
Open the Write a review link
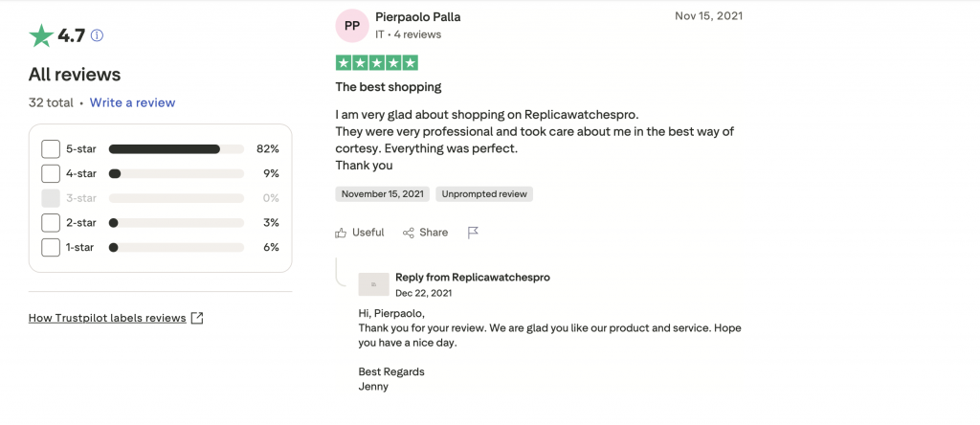[132, 102]
